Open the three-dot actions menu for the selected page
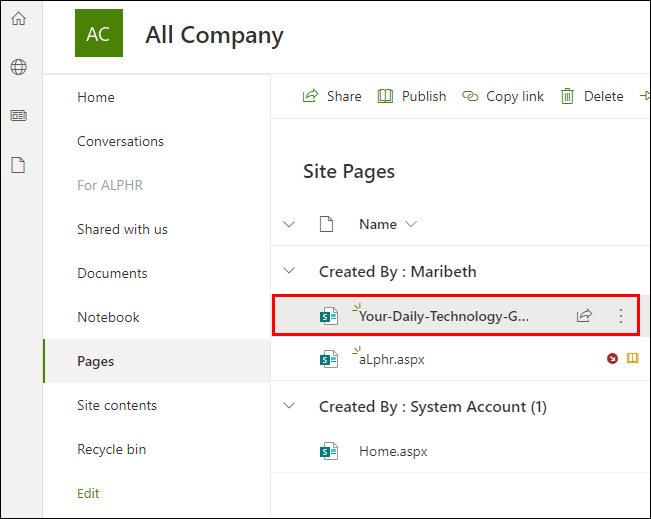 [x=621, y=316]
